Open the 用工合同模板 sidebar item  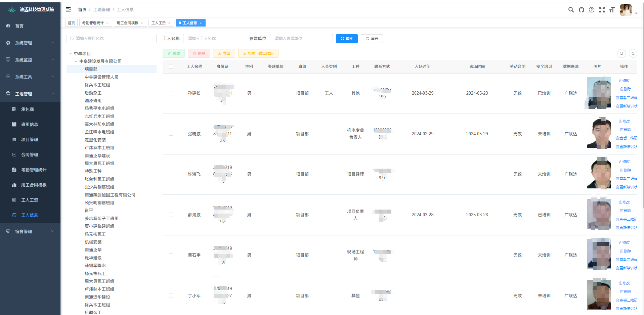(30, 185)
